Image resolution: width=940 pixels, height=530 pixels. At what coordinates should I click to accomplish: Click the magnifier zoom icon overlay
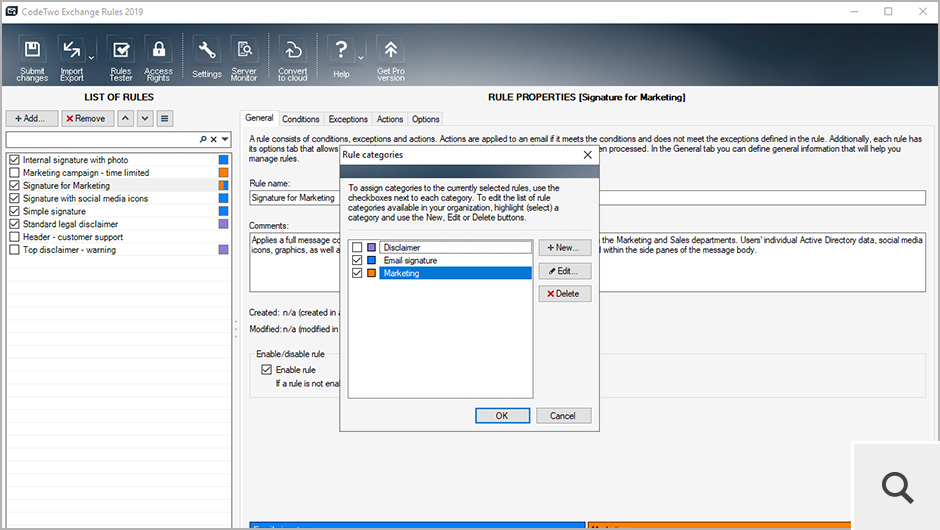tap(897, 487)
